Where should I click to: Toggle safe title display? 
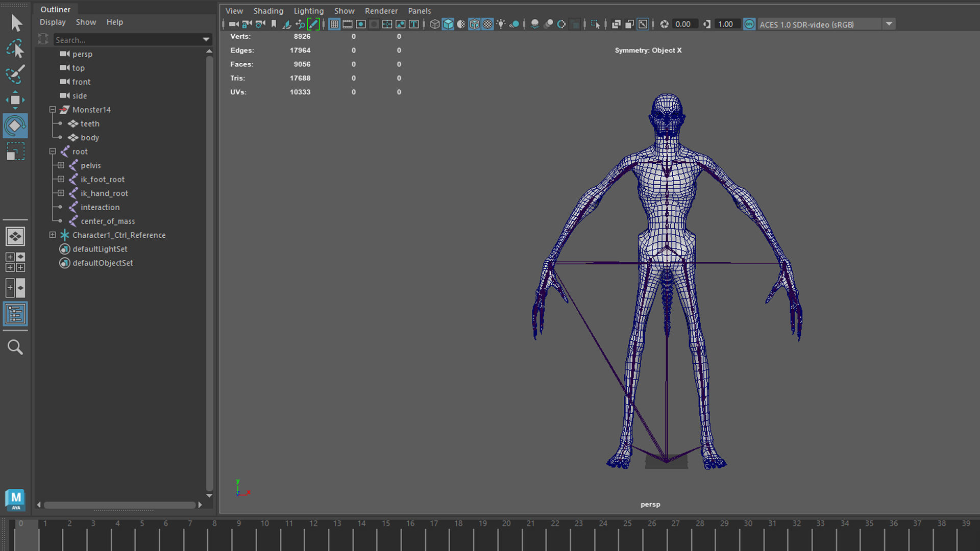[414, 24]
